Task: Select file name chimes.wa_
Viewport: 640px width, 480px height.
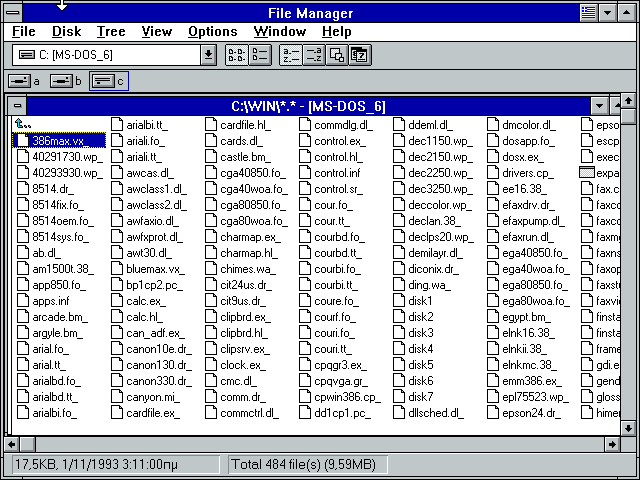Action: coord(248,269)
